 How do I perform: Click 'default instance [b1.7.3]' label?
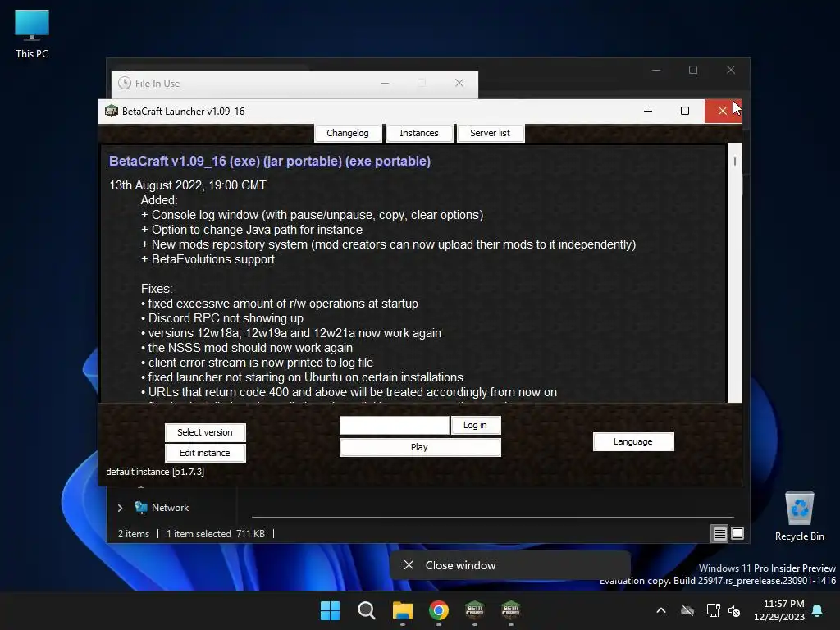tap(155, 472)
